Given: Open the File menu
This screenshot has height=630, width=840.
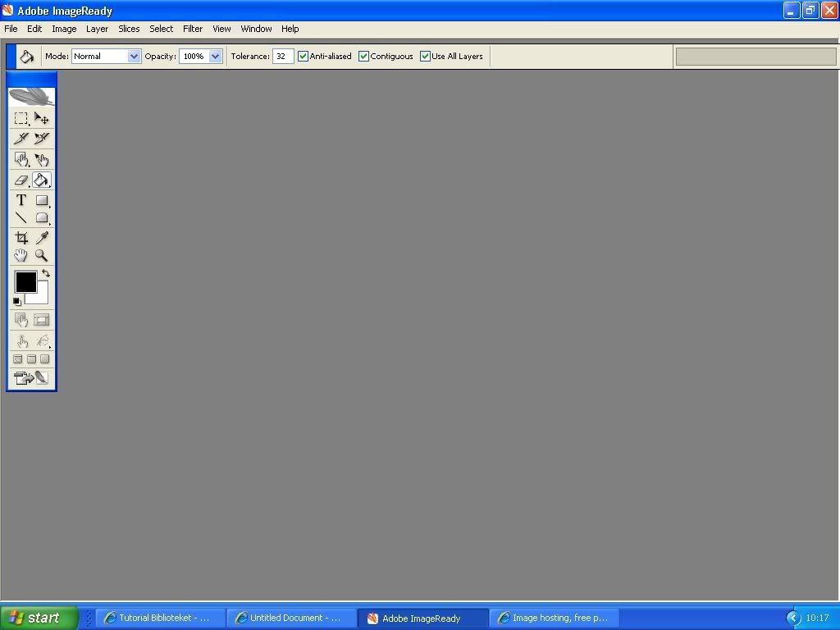Looking at the screenshot, I should [11, 29].
